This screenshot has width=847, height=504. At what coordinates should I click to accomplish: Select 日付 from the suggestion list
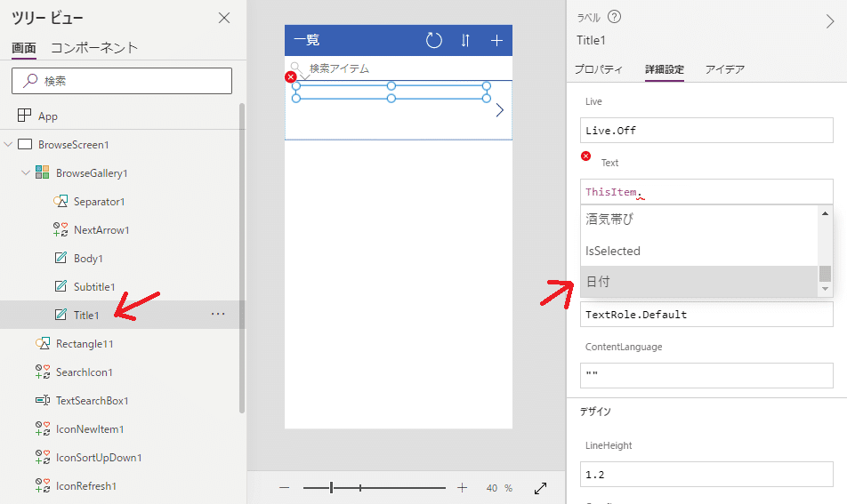click(699, 281)
